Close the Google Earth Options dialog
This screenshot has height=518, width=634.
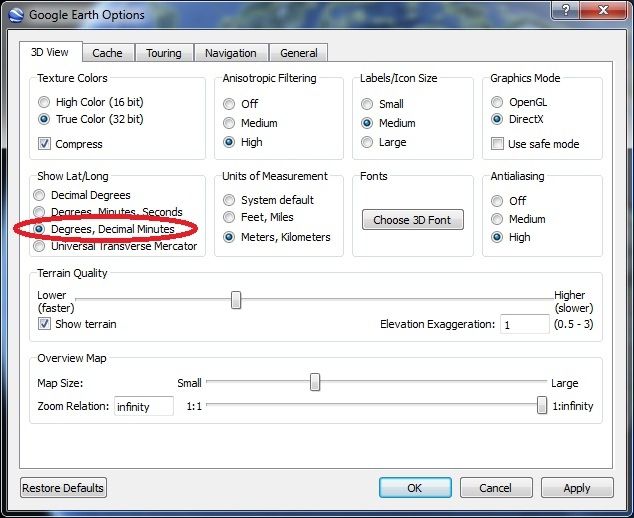click(x=604, y=10)
